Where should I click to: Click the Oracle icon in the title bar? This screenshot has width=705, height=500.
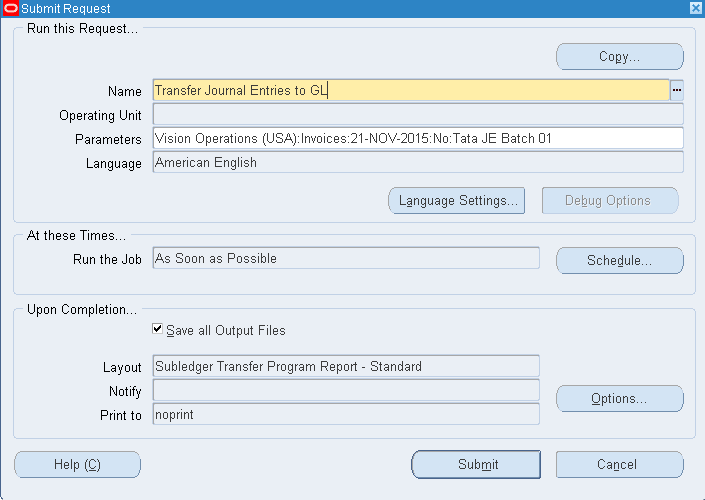[x=10, y=8]
